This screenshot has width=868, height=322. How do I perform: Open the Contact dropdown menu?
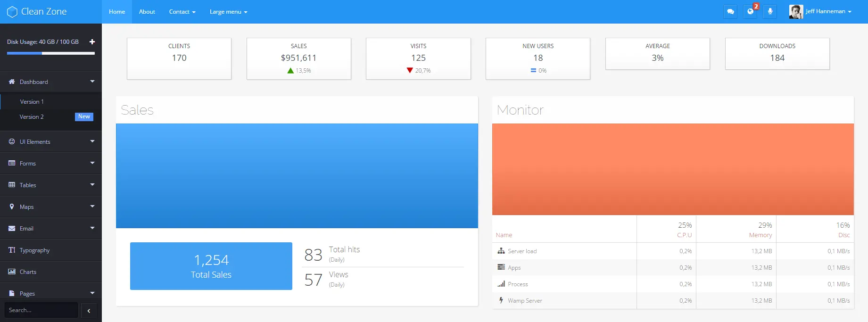182,12
